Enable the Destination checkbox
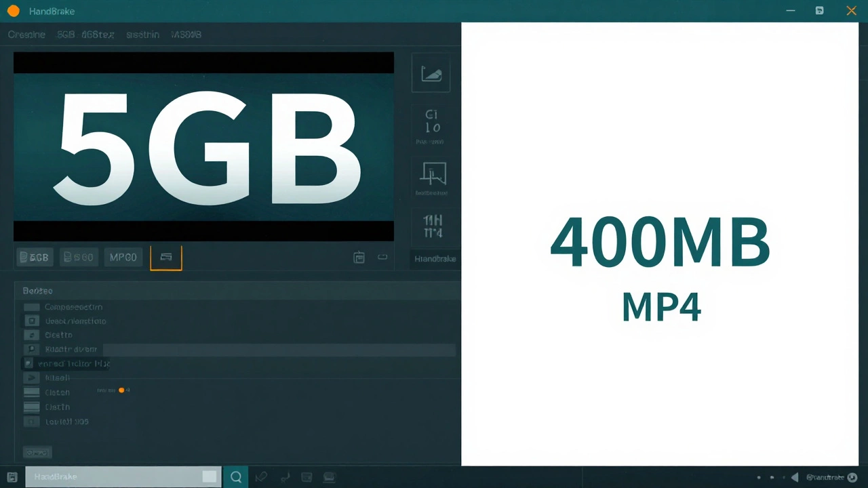 (x=31, y=321)
